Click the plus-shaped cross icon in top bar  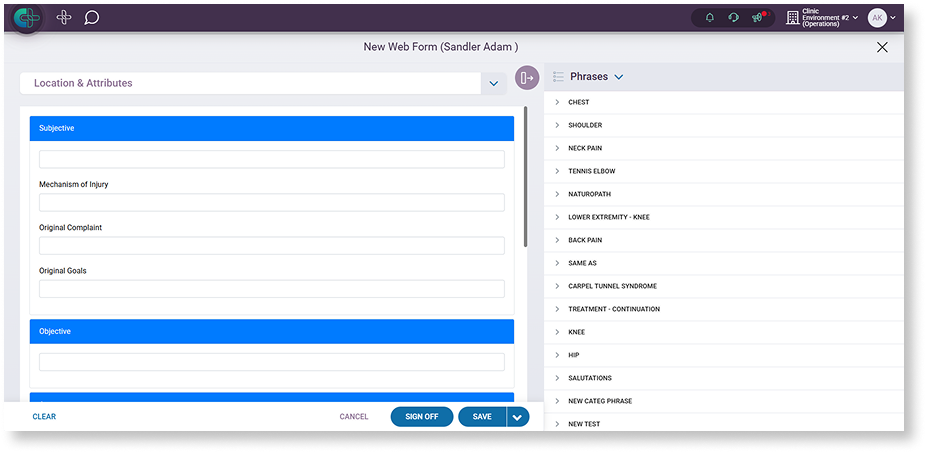64,18
